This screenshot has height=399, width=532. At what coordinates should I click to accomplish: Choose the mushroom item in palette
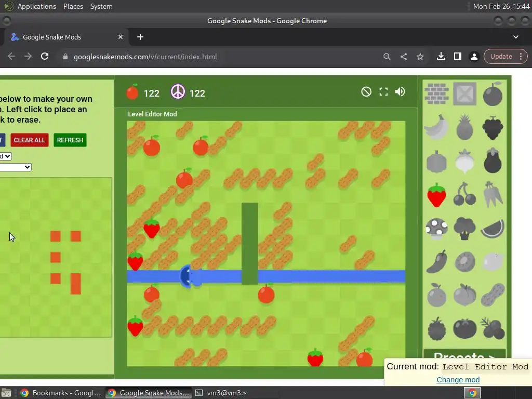point(436,229)
